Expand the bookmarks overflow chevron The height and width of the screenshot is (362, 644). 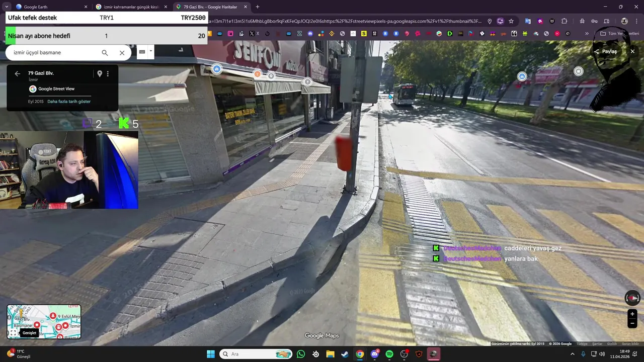(x=587, y=34)
